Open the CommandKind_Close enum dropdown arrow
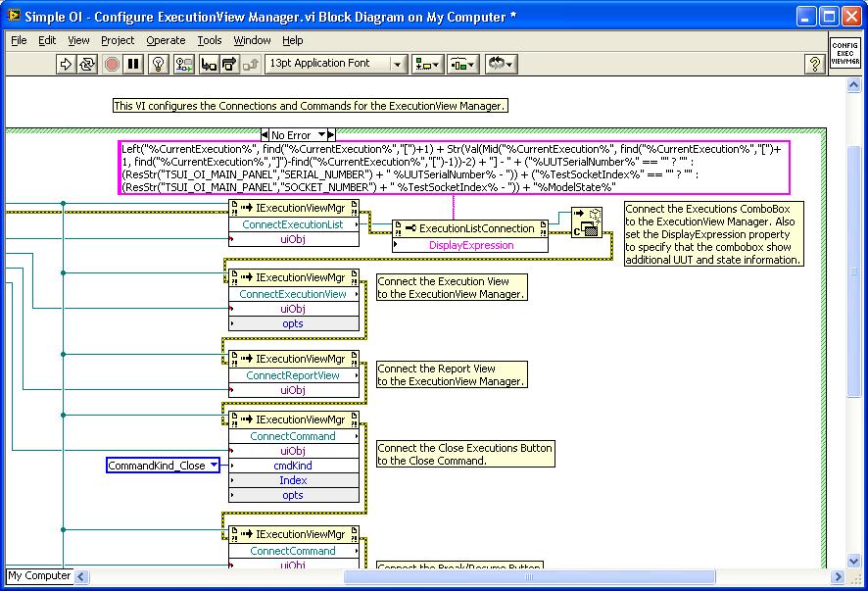The height and width of the screenshot is (591, 868). coord(214,466)
